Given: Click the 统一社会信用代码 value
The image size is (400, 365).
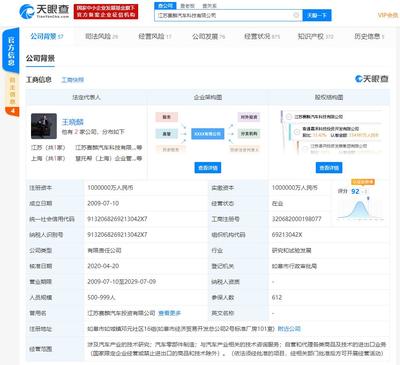Looking at the screenshot, I should point(117,219).
